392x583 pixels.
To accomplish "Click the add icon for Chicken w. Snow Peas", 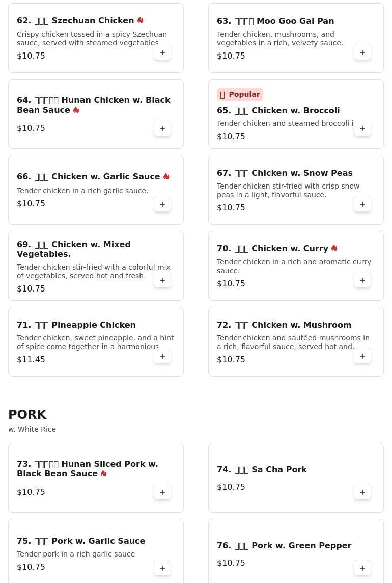I will (x=362, y=204).
